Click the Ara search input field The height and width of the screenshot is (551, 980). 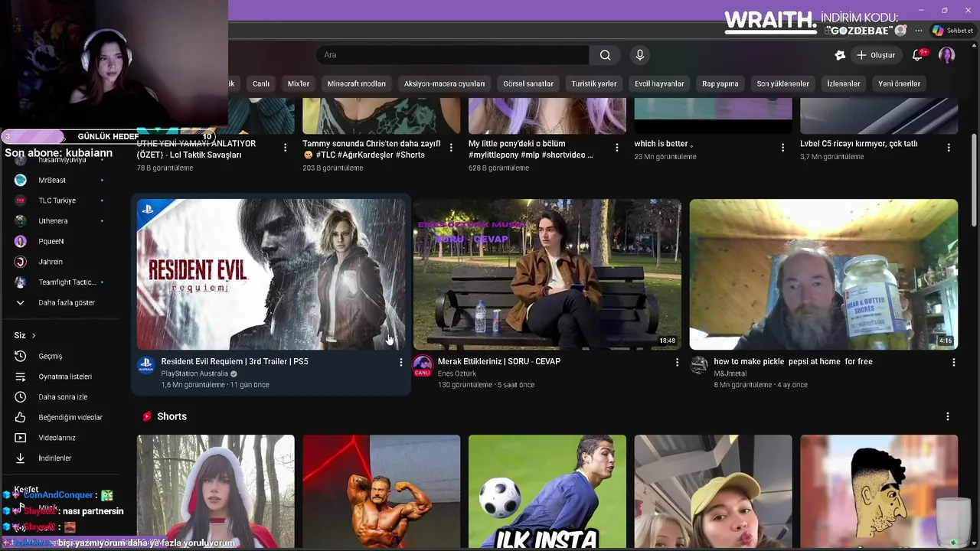click(452, 55)
